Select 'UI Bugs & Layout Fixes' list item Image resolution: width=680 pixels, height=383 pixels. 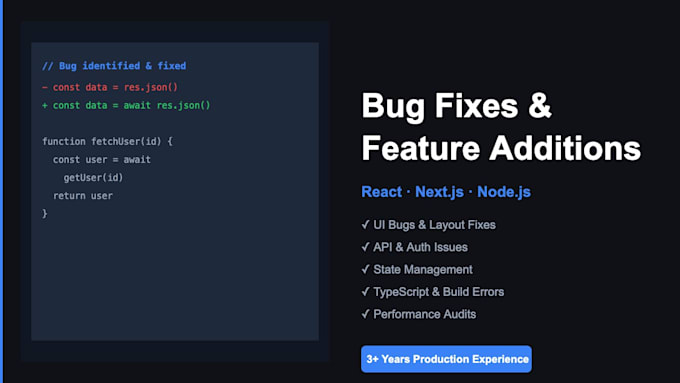[428, 225]
